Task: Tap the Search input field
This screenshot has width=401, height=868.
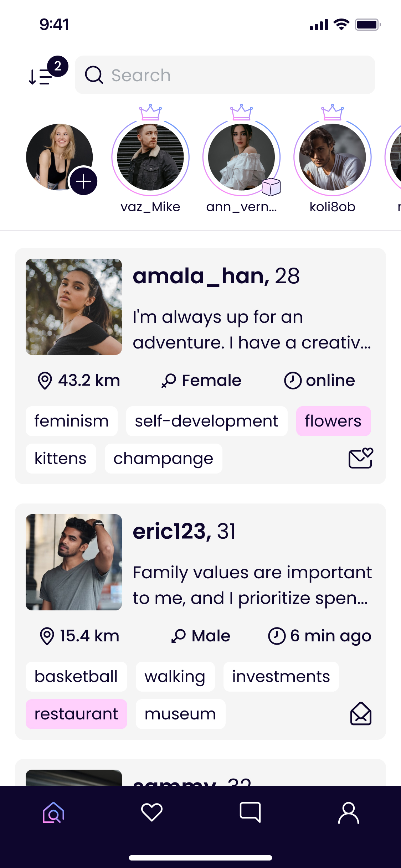Action: click(x=225, y=75)
